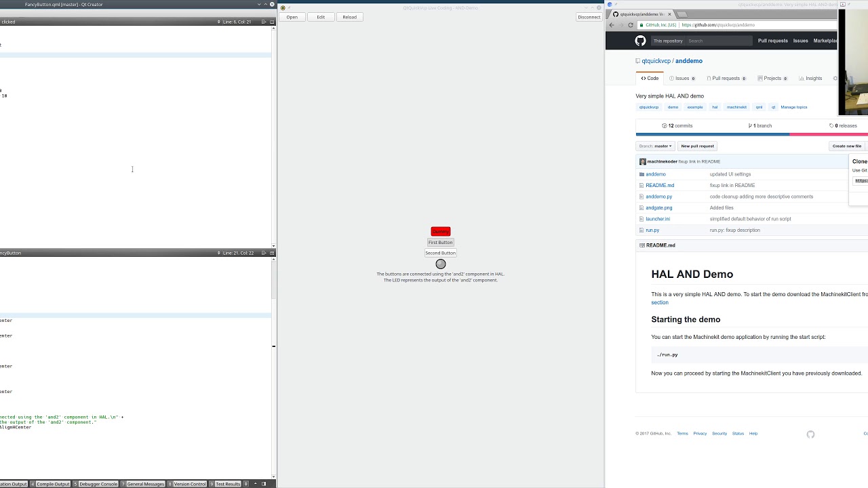Click the output panes numbered menu button
The height and width of the screenshot is (488, 868).
(247, 484)
